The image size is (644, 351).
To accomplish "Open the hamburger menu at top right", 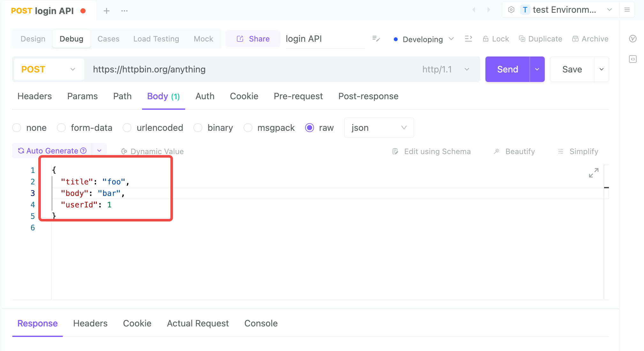I will pyautogui.click(x=627, y=10).
